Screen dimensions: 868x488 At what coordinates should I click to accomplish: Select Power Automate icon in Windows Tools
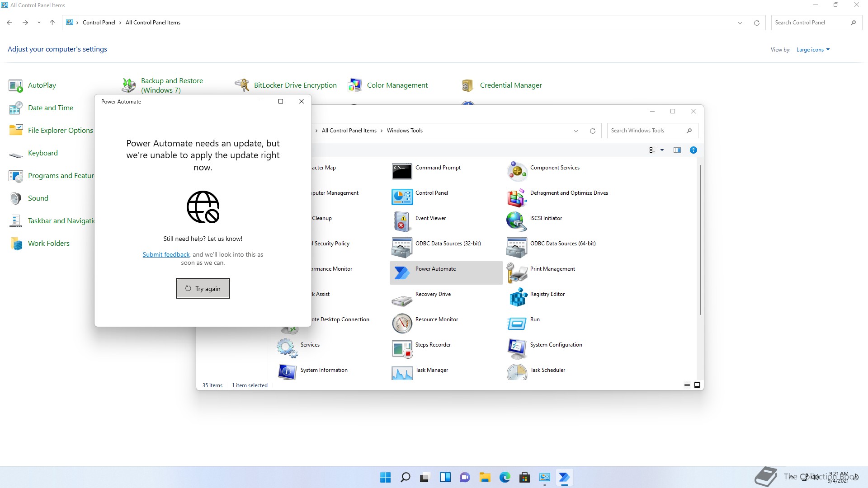(x=402, y=272)
